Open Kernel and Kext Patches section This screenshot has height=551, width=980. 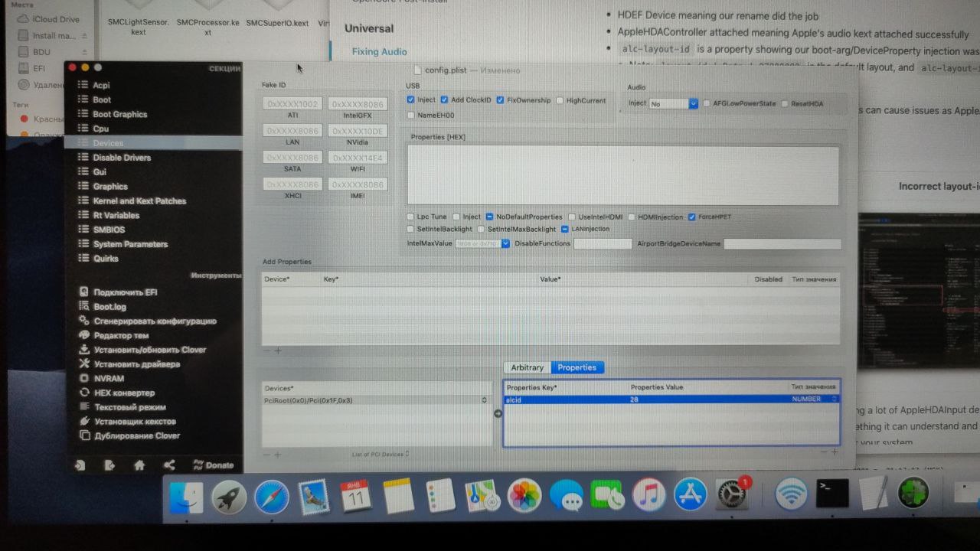pyautogui.click(x=139, y=201)
